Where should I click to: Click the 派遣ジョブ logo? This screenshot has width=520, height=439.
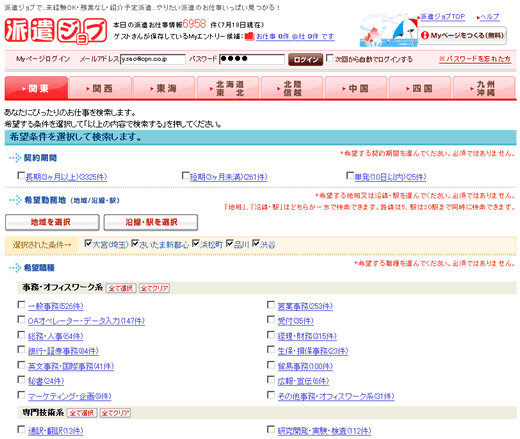point(56,31)
